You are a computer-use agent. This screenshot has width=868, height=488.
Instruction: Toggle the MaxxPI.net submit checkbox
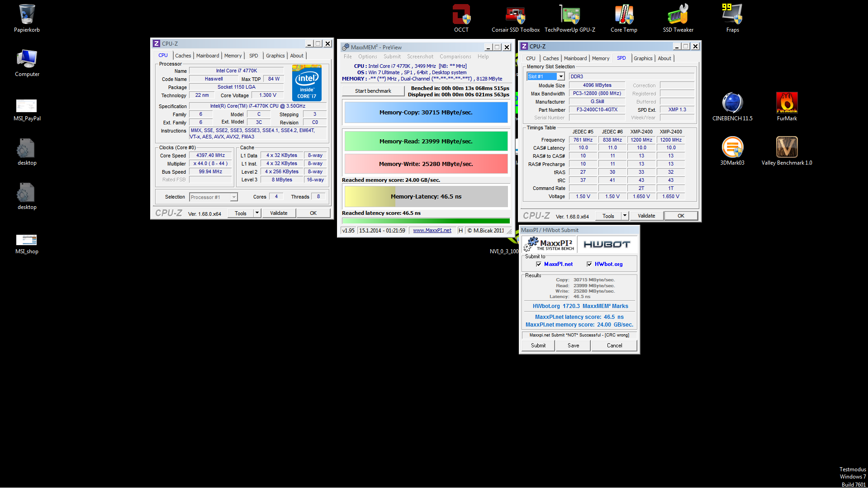539,264
